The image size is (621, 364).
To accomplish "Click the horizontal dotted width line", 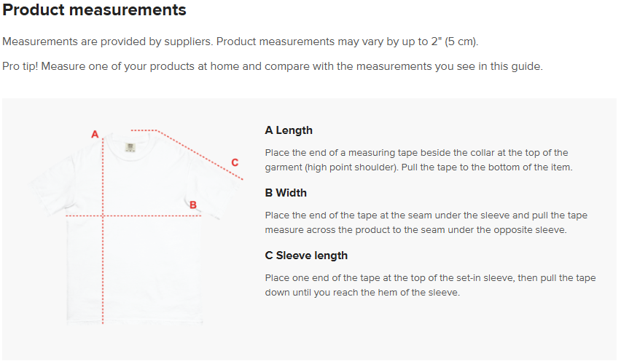I will (x=133, y=216).
